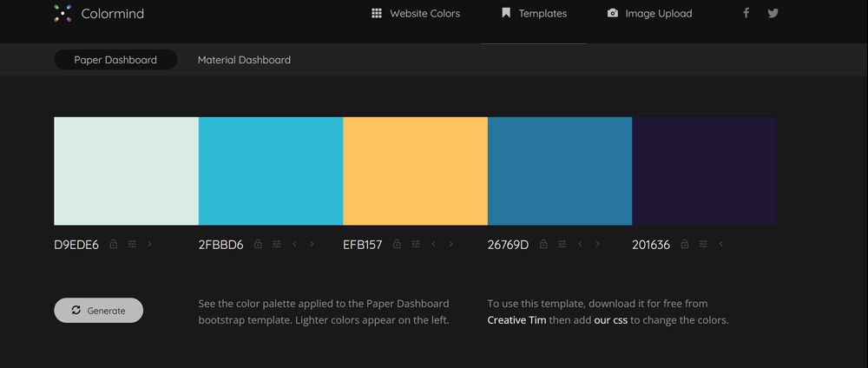Move EFB157 color right with arrow

pyautogui.click(x=451, y=244)
